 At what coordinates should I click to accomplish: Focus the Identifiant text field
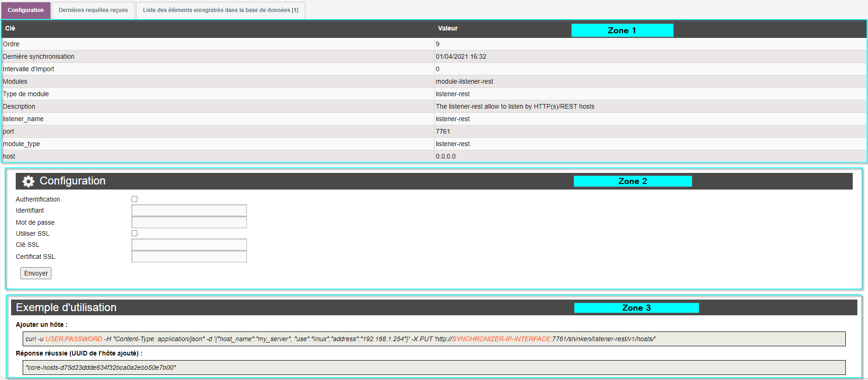[x=189, y=210]
